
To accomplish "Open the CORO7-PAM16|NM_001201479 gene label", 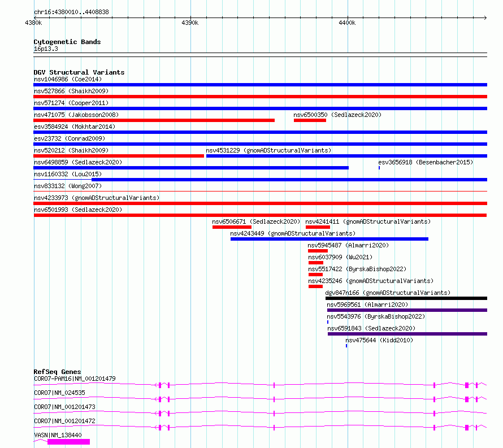I will point(75,379).
